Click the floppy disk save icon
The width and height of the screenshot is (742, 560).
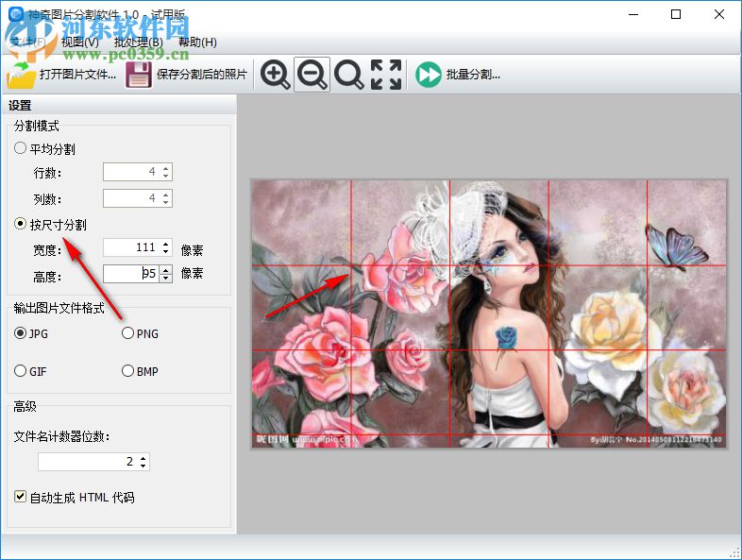coord(139,75)
